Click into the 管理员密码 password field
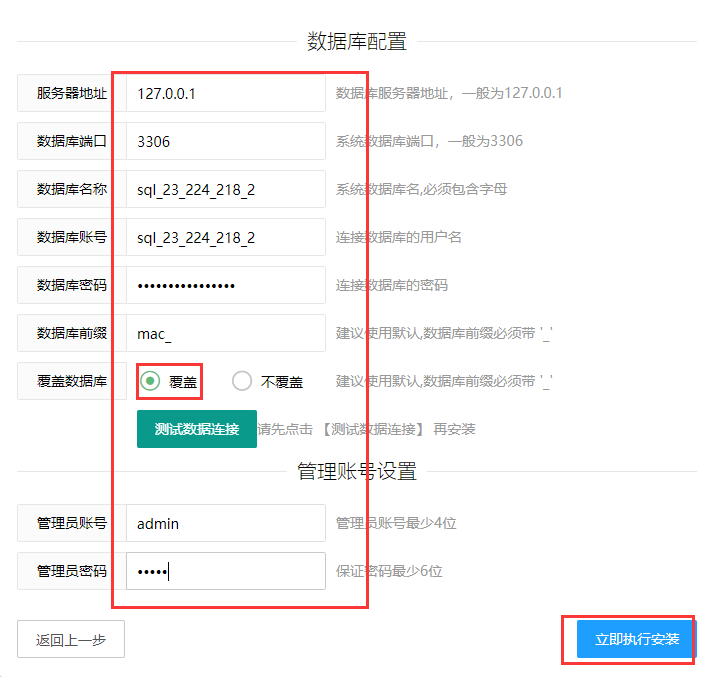Viewport: 711px width, 677px height. (x=226, y=571)
